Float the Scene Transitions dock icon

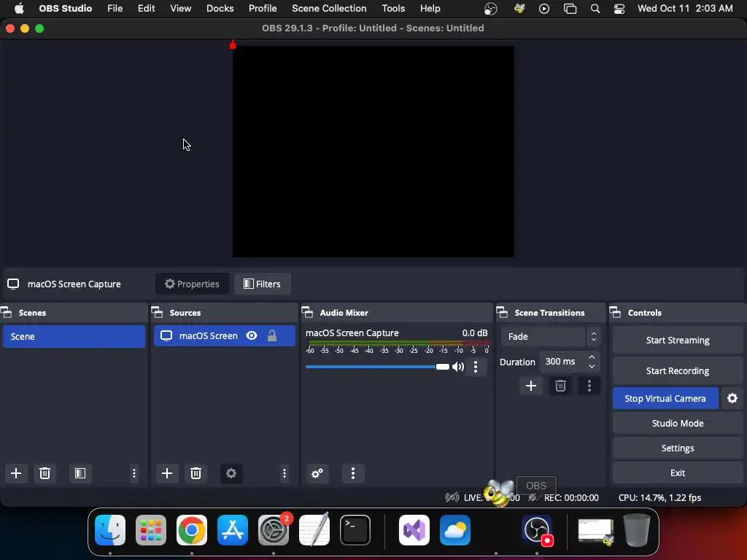click(502, 313)
